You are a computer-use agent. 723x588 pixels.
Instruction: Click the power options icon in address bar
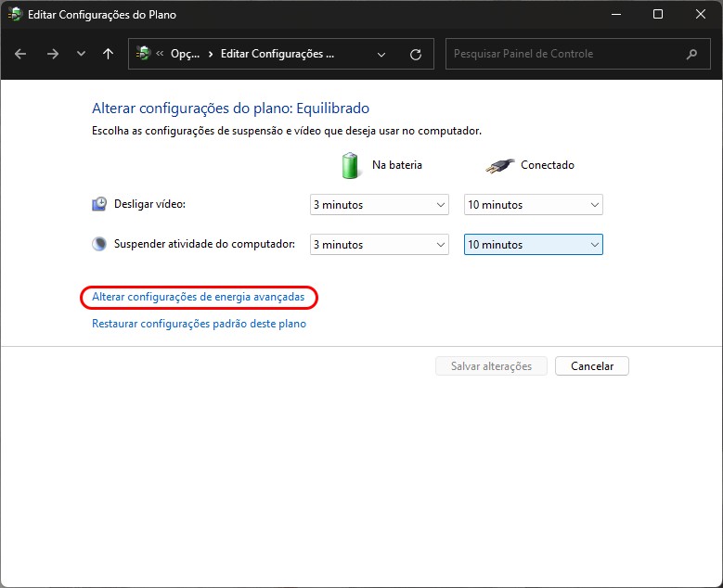143,54
